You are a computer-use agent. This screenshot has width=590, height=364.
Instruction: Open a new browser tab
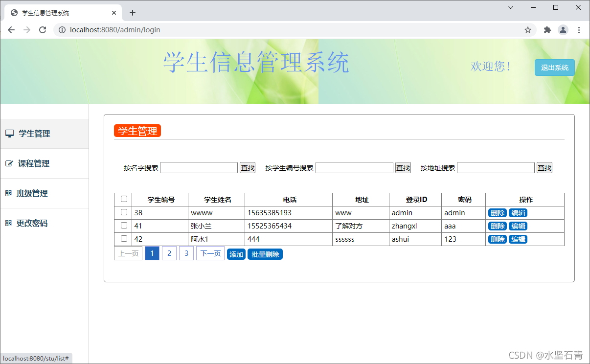tap(132, 13)
